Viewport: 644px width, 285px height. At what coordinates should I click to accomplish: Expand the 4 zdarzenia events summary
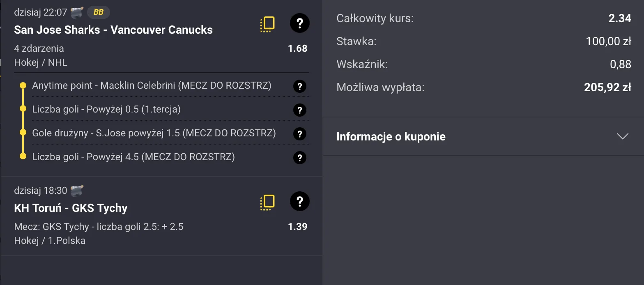click(39, 48)
